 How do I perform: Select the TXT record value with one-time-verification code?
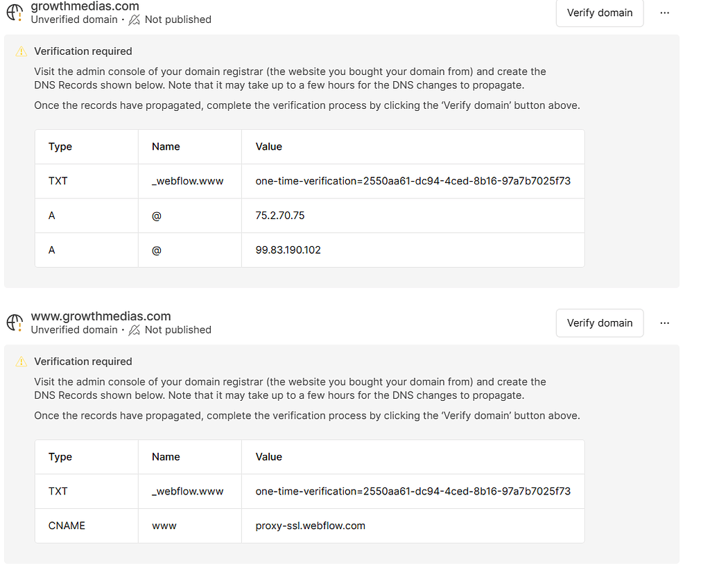413,181
